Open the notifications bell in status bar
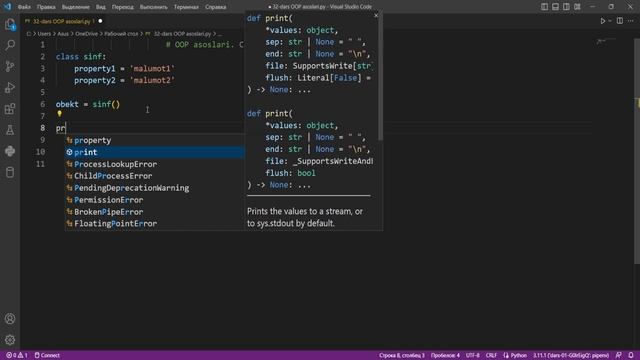This screenshot has height=360, width=640. 631,355
